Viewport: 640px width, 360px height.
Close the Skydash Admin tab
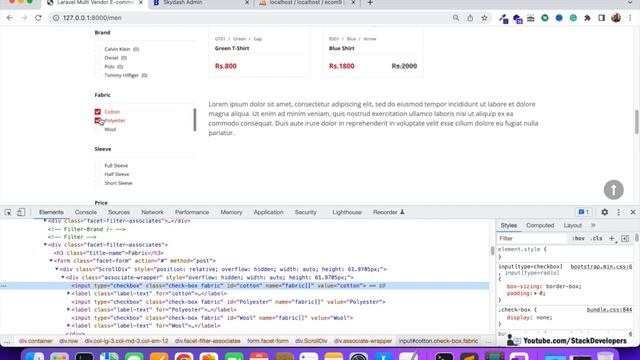click(x=247, y=3)
